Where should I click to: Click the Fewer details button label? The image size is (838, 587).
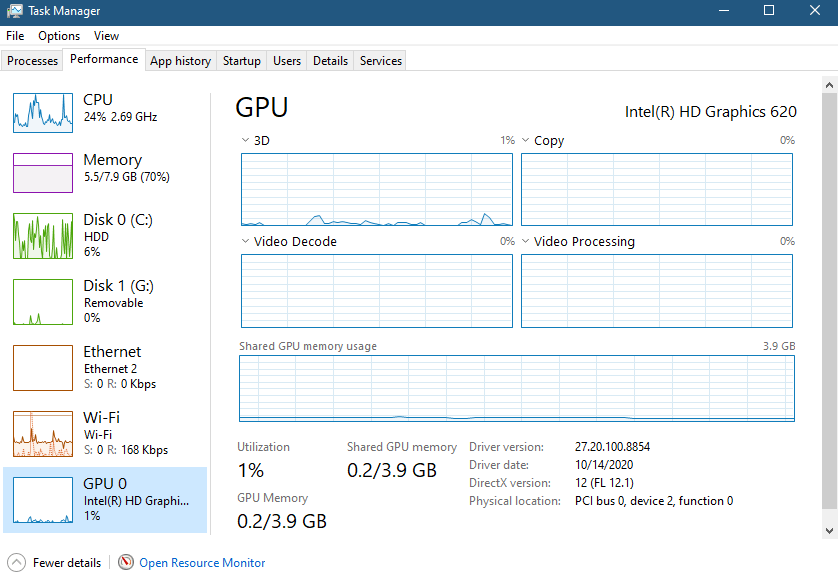tap(67, 563)
